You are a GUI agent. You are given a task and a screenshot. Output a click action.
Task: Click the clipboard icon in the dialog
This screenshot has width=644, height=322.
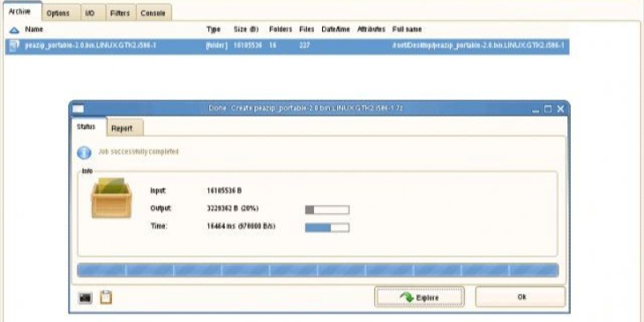point(105,298)
